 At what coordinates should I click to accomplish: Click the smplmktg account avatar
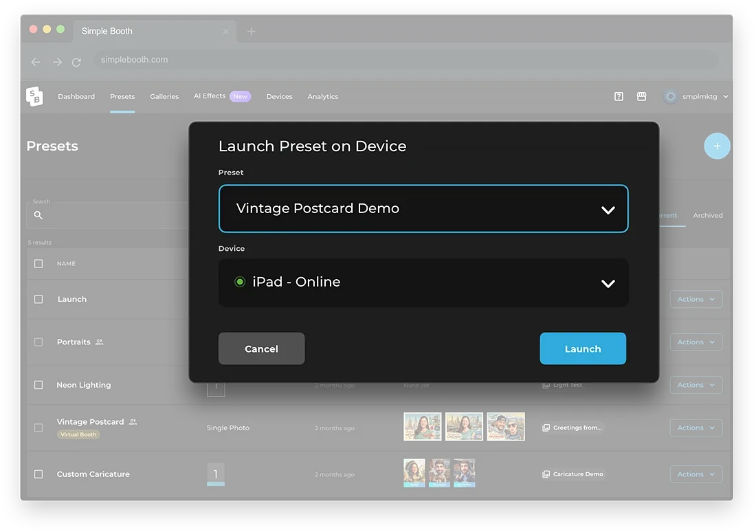coord(670,96)
